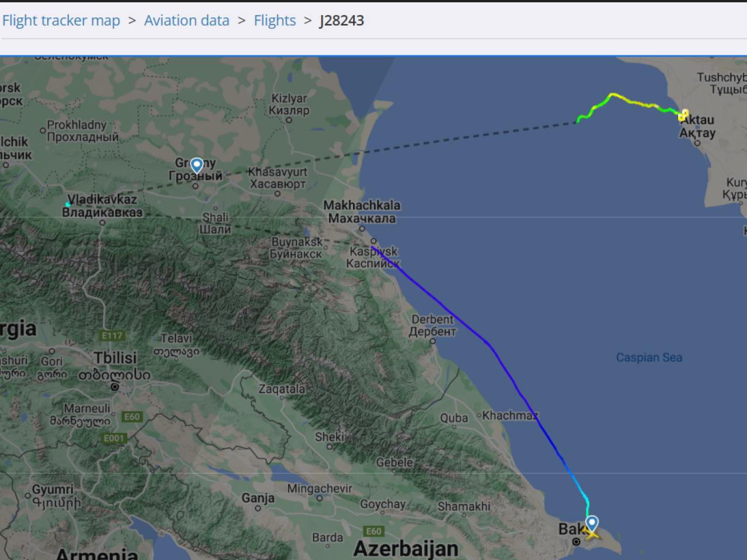Click the cyan track start dot near Vladikavkaz
Screen dimensions: 747x560
68,205
